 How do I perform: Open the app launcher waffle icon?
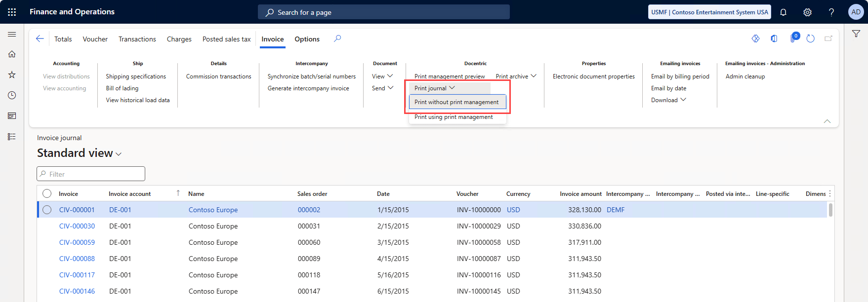point(12,12)
